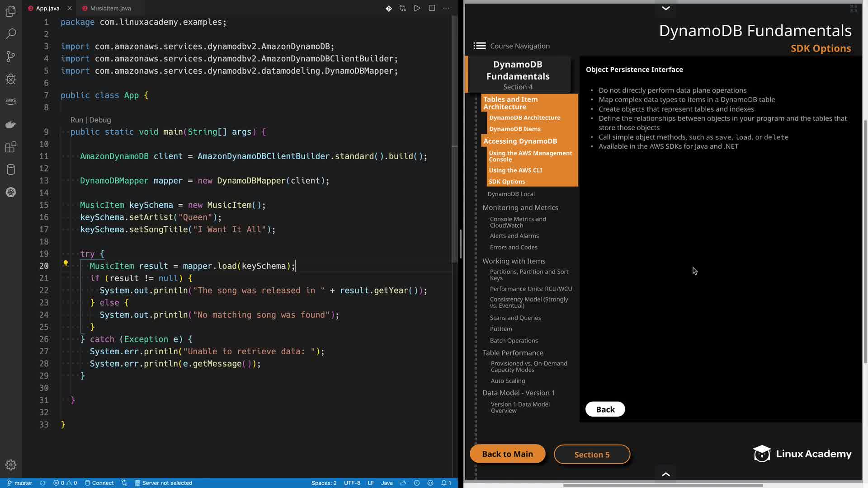
Task: Click the lightbulb quick-fix on line 20
Action: (66, 263)
